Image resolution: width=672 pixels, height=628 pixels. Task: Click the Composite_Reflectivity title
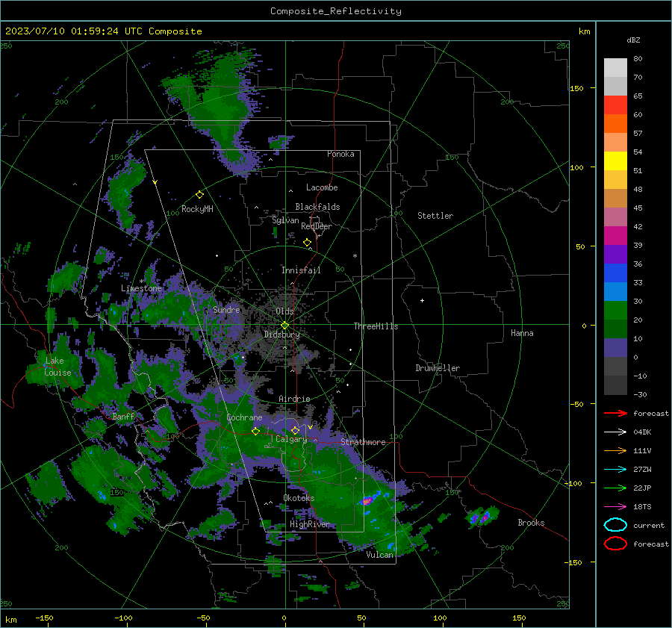coord(336,11)
